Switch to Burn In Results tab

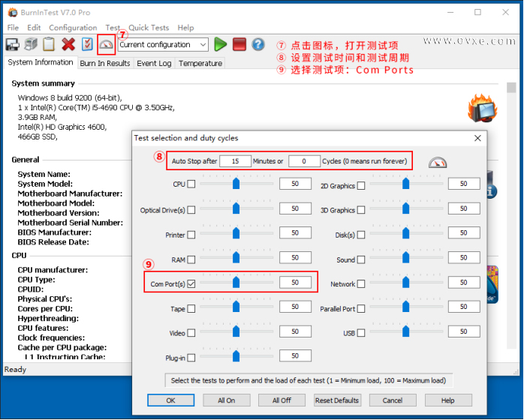click(x=105, y=63)
